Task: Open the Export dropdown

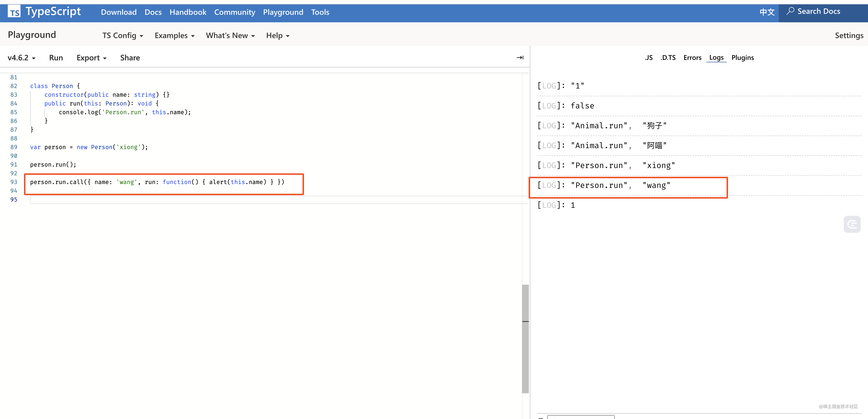Action: (91, 58)
